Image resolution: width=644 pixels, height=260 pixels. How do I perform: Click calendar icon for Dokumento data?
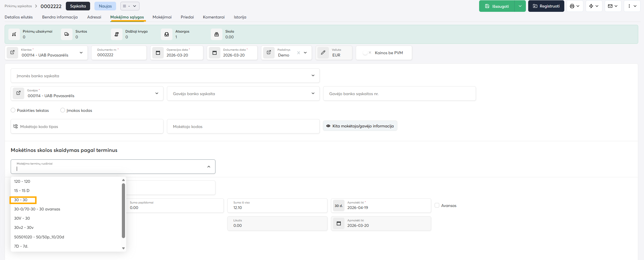[x=215, y=53]
